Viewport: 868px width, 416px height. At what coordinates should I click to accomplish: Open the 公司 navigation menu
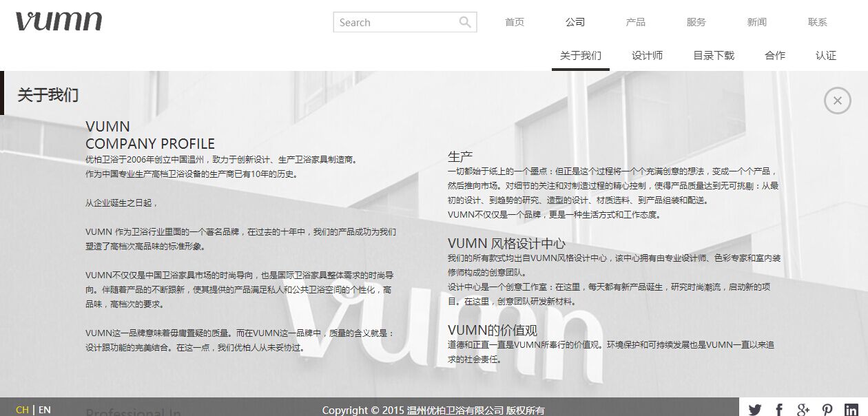575,22
